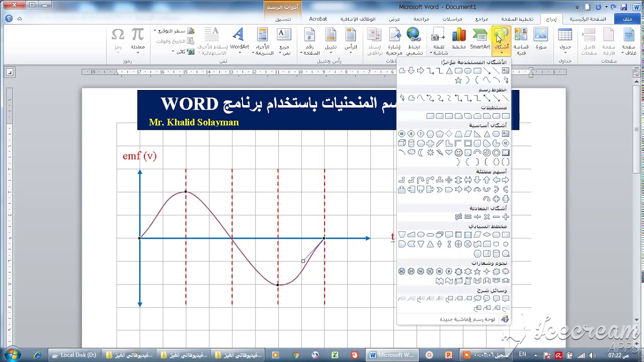The height and width of the screenshot is (362, 644).
Task: Pick the cylinder (can) basic shape
Action: 411,143
